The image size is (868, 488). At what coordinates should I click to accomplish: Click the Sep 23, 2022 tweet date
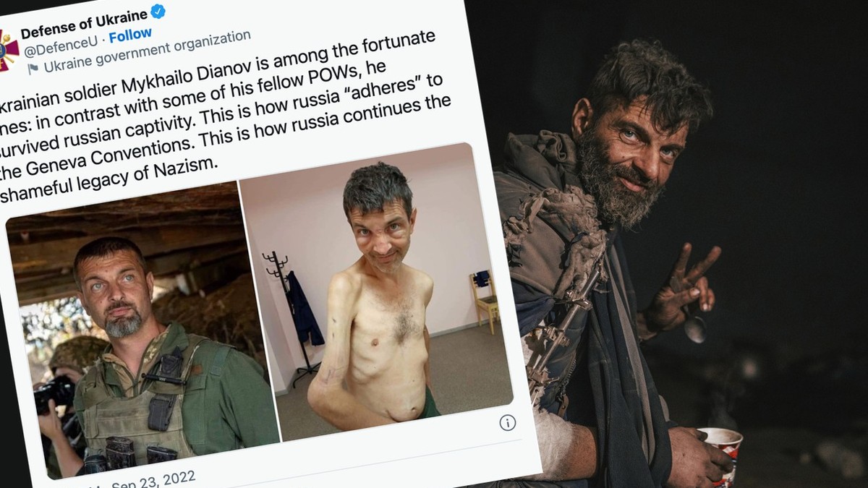[145, 480]
